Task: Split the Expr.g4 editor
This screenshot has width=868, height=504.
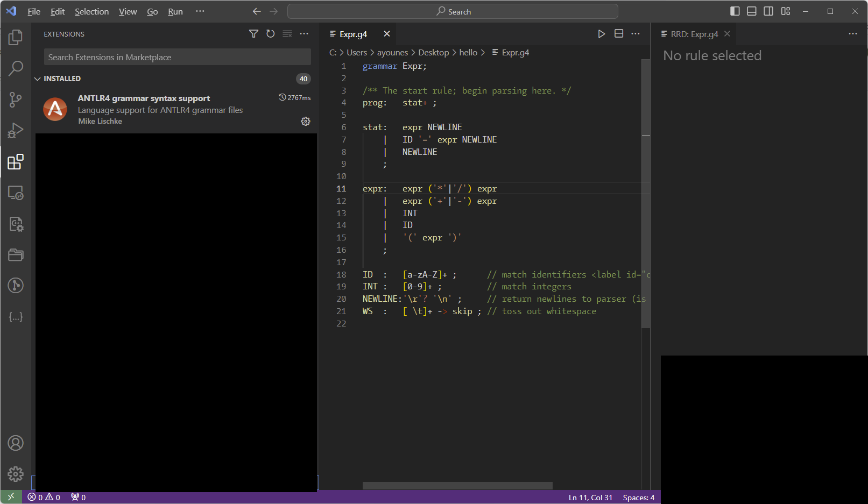Action: tap(619, 34)
